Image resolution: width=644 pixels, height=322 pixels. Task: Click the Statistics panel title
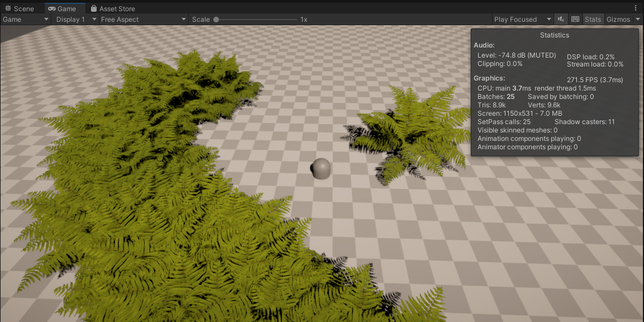point(555,35)
